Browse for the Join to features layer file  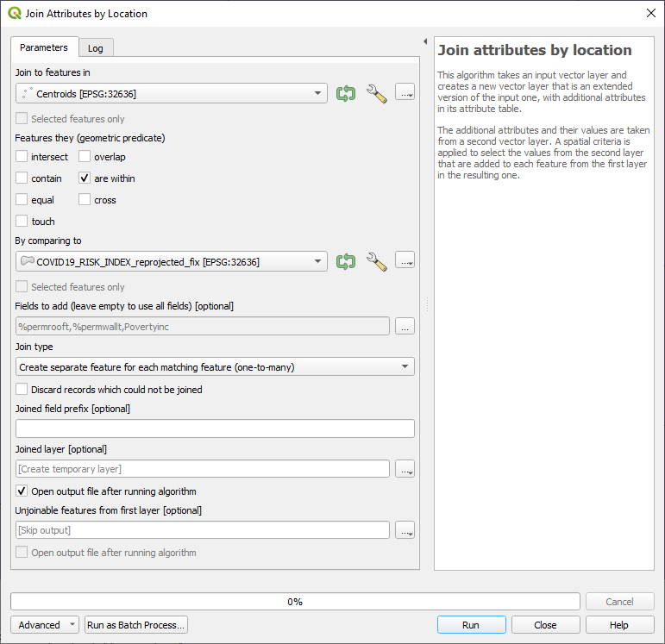[405, 93]
